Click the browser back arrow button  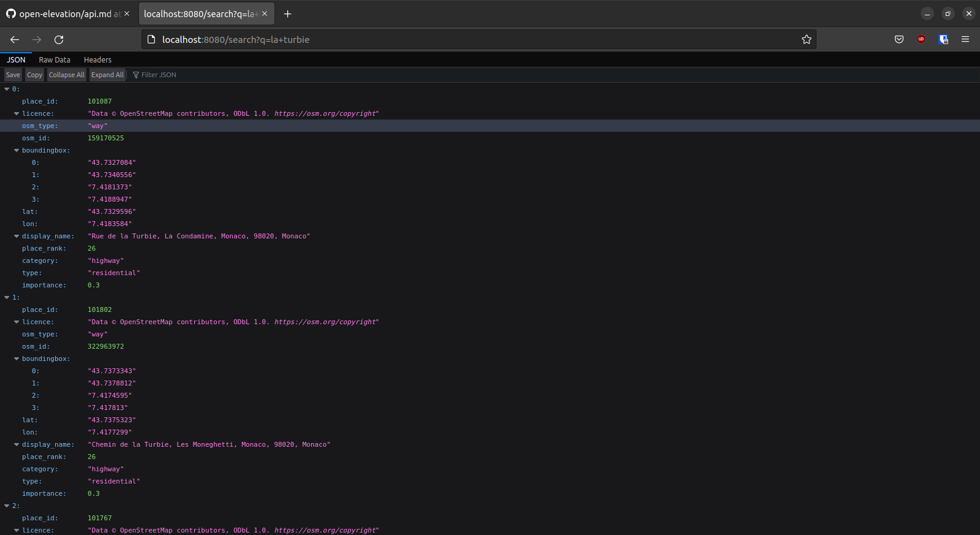[x=15, y=40]
